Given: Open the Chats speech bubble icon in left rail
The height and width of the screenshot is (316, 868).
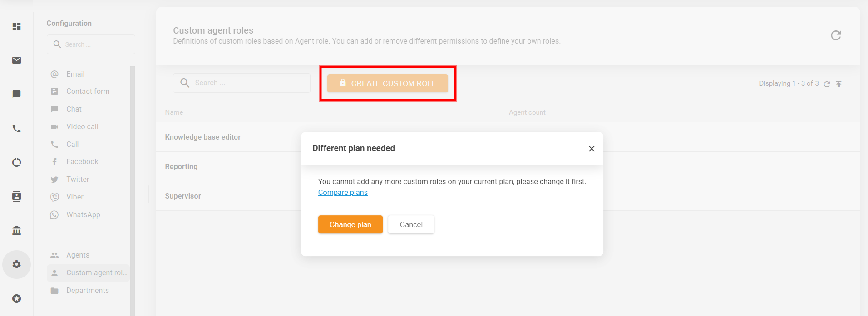Looking at the screenshot, I should pos(16,94).
